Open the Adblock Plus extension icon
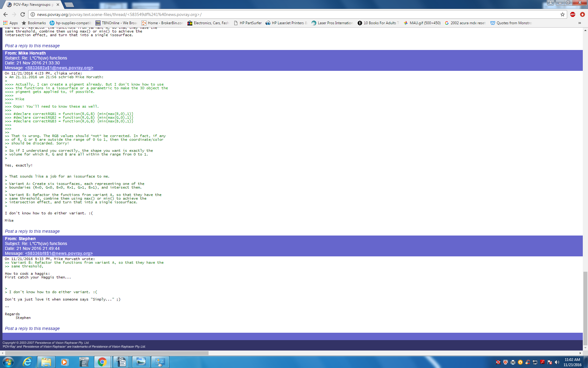588x368 pixels. pos(572,14)
